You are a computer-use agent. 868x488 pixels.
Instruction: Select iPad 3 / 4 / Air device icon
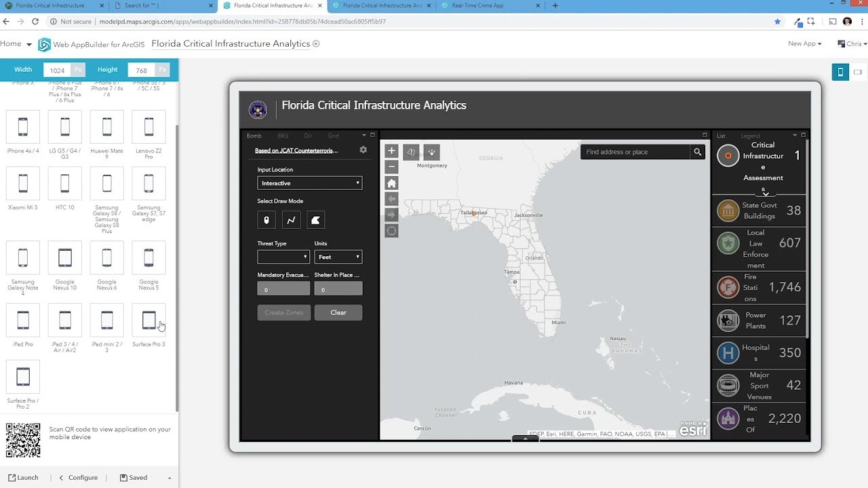pyautogui.click(x=65, y=320)
